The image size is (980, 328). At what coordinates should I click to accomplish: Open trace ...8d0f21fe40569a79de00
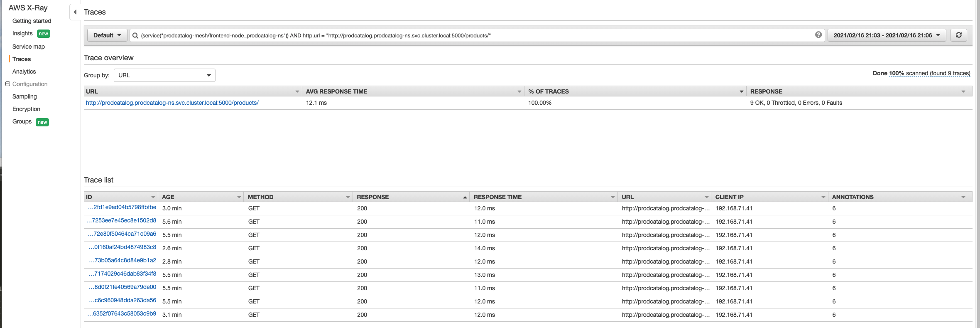pyautogui.click(x=122, y=287)
